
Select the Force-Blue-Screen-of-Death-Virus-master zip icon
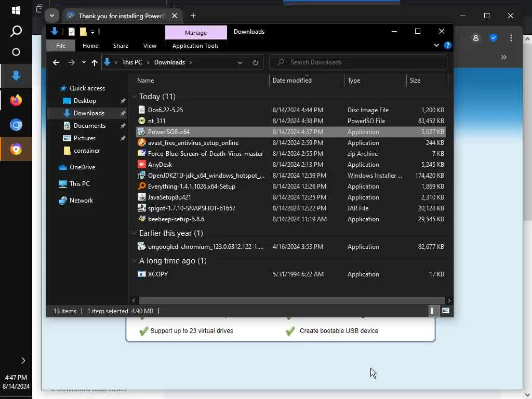point(142,153)
